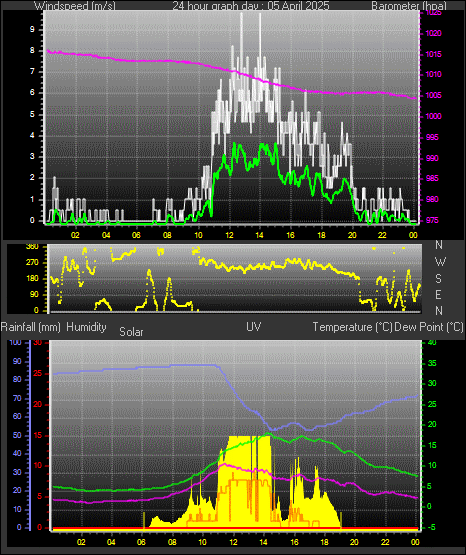The height and width of the screenshot is (555, 466).
Task: Select the Rainfall (mm) label
Action: (31, 327)
